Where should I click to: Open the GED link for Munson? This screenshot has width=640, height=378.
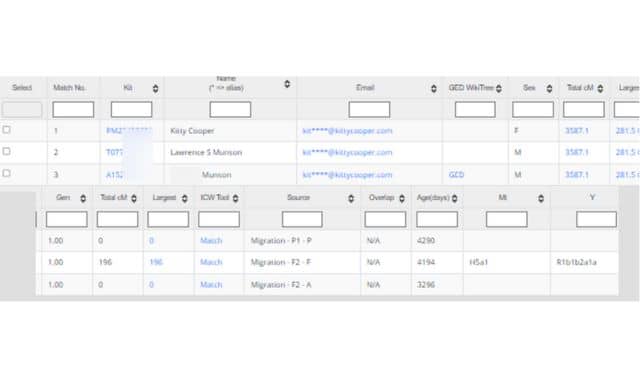456,175
